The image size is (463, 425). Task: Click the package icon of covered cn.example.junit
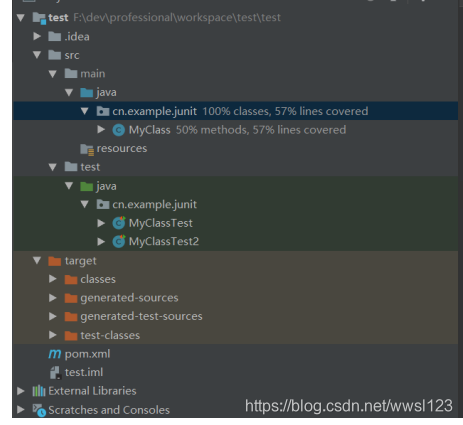pyautogui.click(x=103, y=111)
